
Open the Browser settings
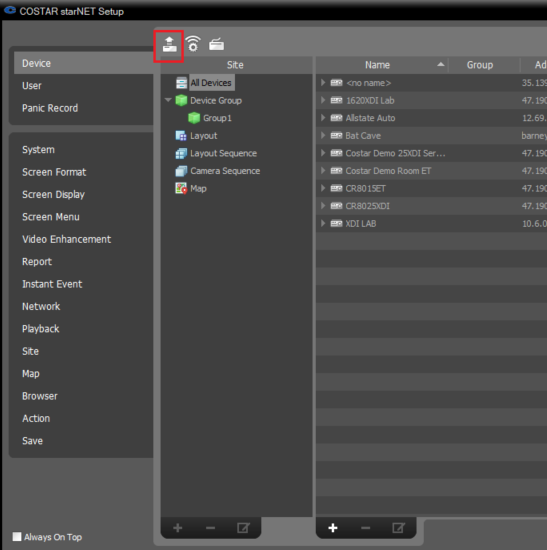point(40,396)
